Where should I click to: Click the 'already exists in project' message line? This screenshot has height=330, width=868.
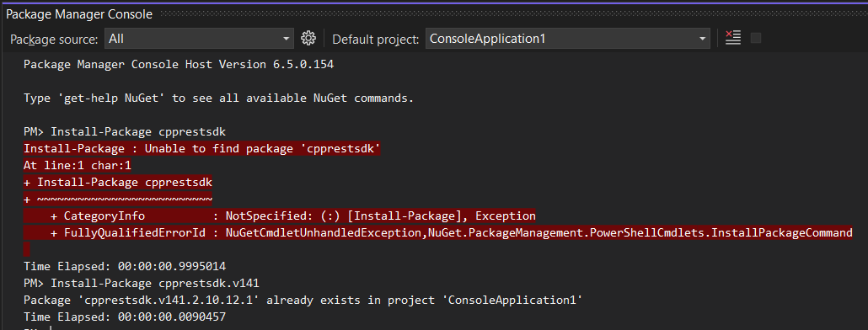pyautogui.click(x=303, y=301)
